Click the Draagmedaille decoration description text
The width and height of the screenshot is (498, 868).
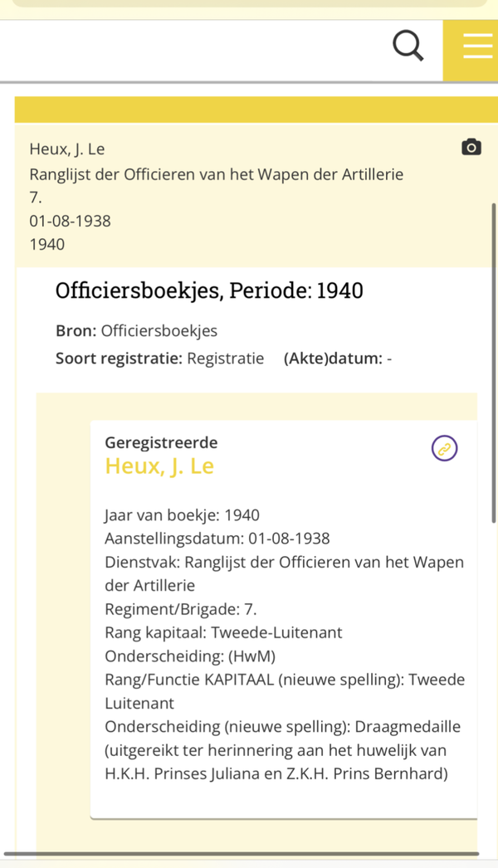pyautogui.click(x=282, y=751)
